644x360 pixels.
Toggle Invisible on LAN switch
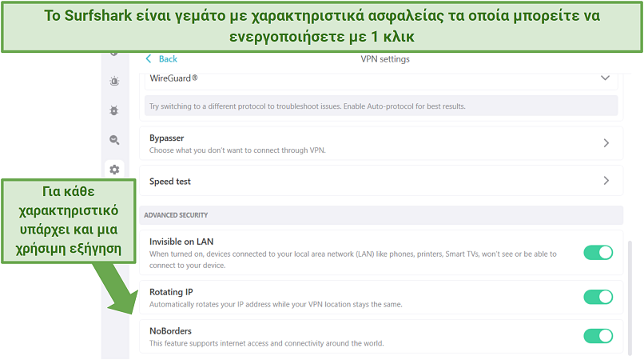pyautogui.click(x=598, y=252)
